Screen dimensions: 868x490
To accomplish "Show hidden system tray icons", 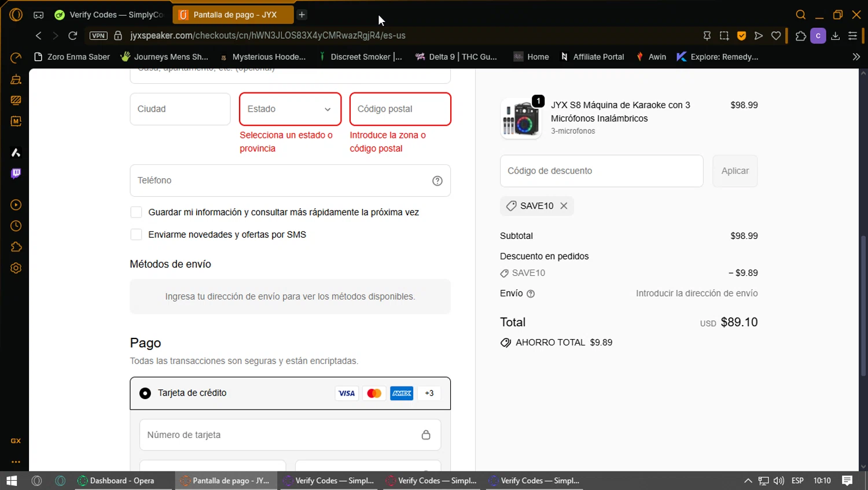I will (x=748, y=481).
